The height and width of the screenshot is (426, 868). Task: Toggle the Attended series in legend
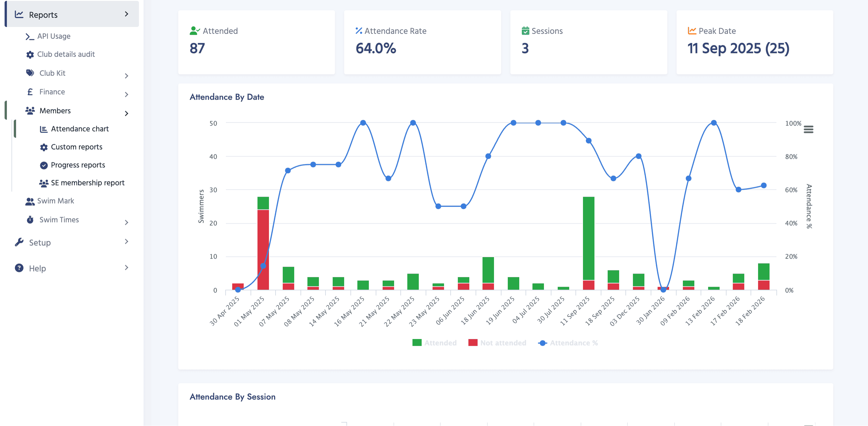click(x=434, y=343)
